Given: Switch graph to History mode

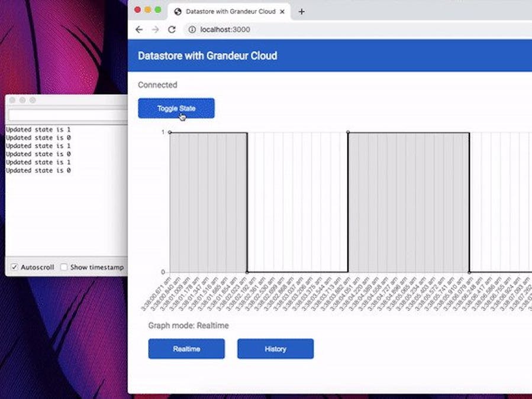Looking at the screenshot, I should (276, 349).
